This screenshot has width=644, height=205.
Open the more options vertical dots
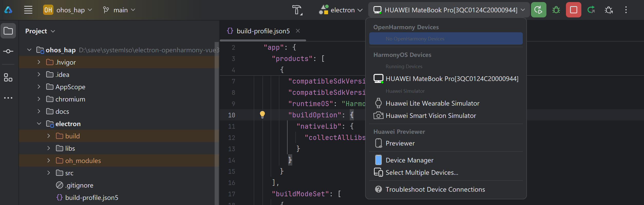(x=626, y=10)
